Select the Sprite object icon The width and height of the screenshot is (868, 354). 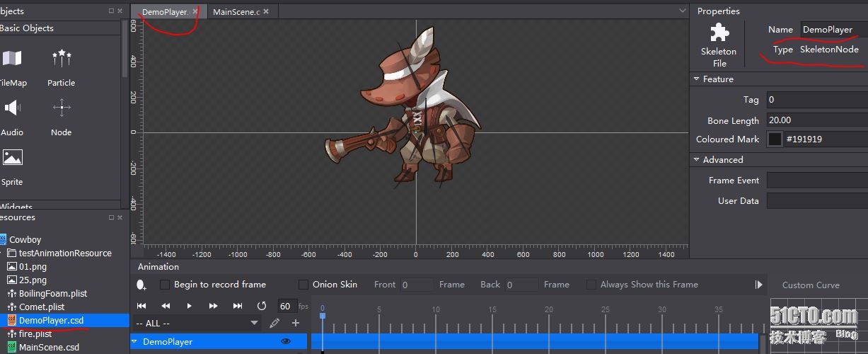pyautogui.click(x=12, y=157)
